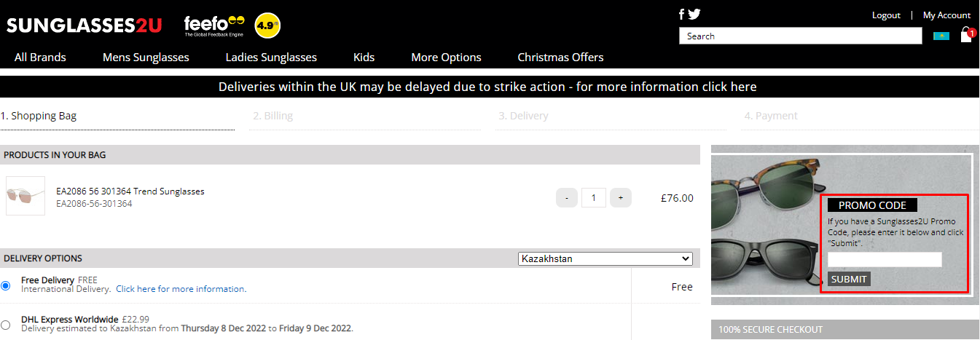
Task: Open the All Brands menu
Action: pyautogui.click(x=40, y=58)
